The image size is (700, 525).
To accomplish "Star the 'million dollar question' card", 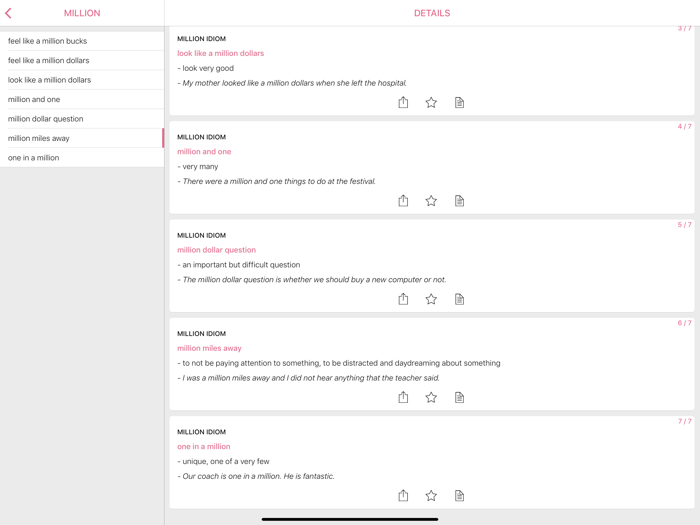I will [x=431, y=299].
